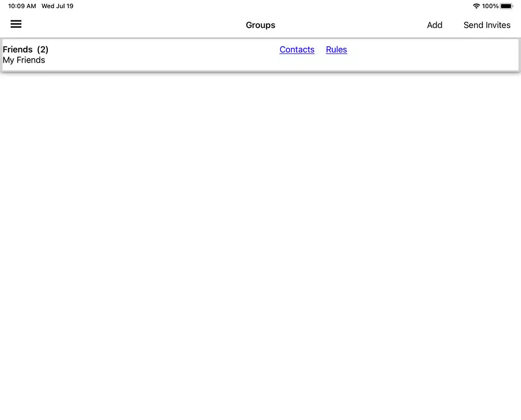Tap the Wed Jul 19 date

pyautogui.click(x=57, y=6)
